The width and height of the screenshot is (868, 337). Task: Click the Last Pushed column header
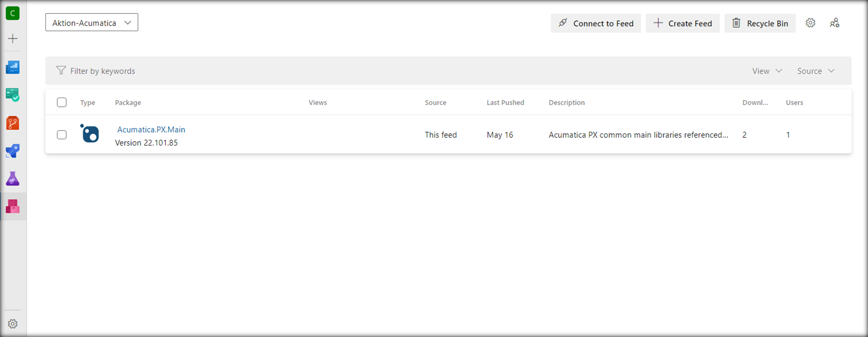point(505,103)
